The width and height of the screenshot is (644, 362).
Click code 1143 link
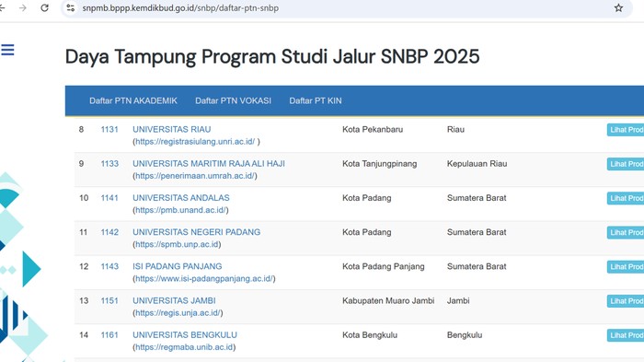click(109, 266)
